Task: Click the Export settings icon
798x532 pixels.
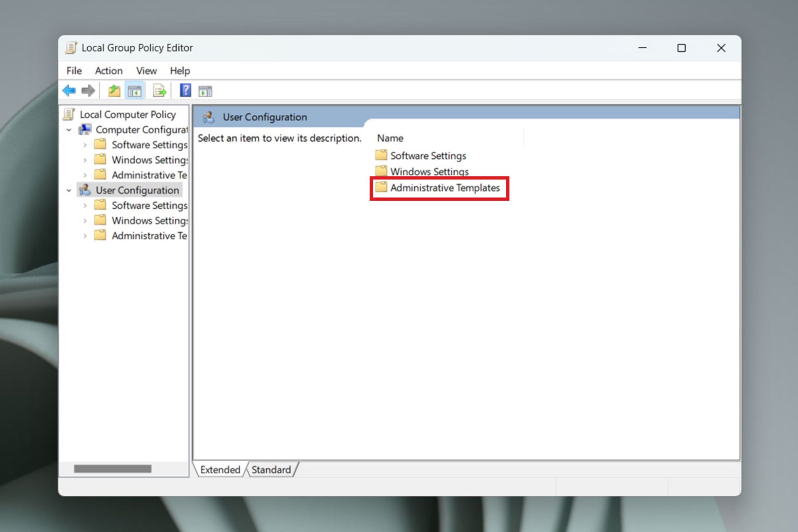Action: pyautogui.click(x=158, y=90)
